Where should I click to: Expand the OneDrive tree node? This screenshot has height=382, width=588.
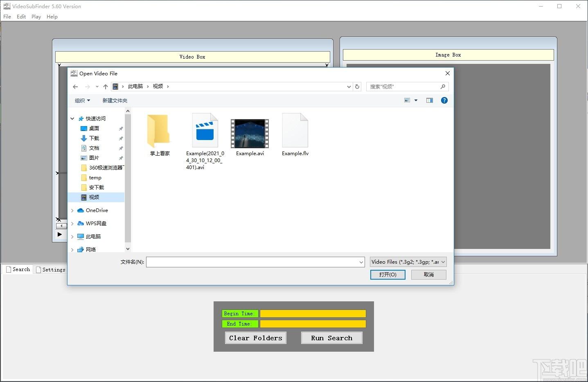click(x=72, y=210)
